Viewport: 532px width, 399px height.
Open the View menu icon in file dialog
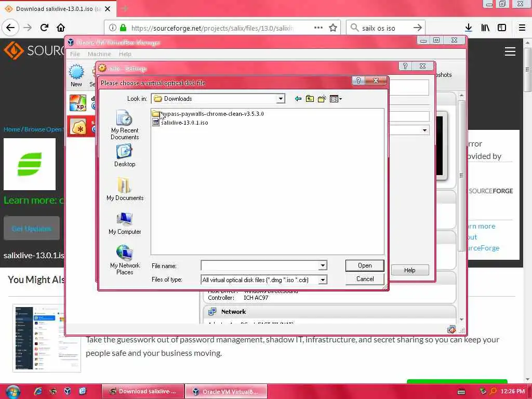pos(336,99)
